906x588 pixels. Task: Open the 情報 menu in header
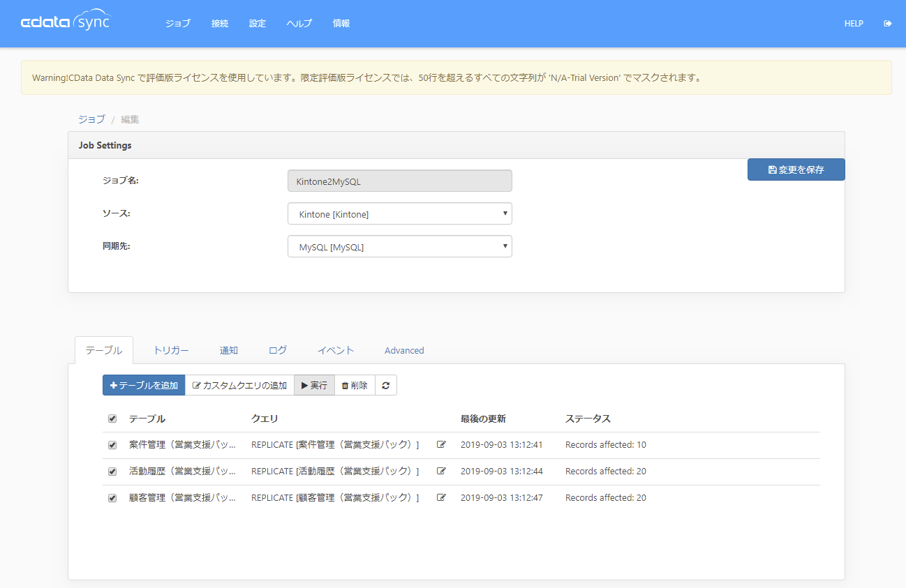pyautogui.click(x=341, y=24)
